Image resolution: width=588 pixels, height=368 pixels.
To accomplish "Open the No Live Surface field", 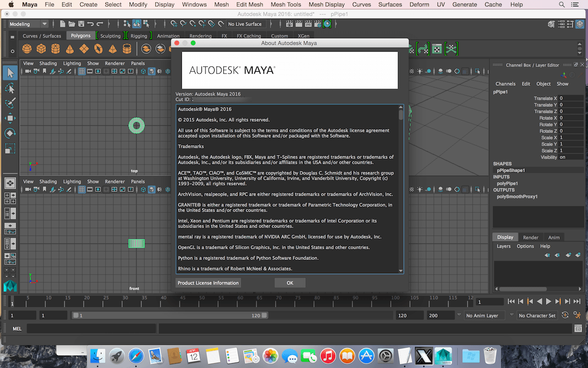I will click(x=245, y=24).
